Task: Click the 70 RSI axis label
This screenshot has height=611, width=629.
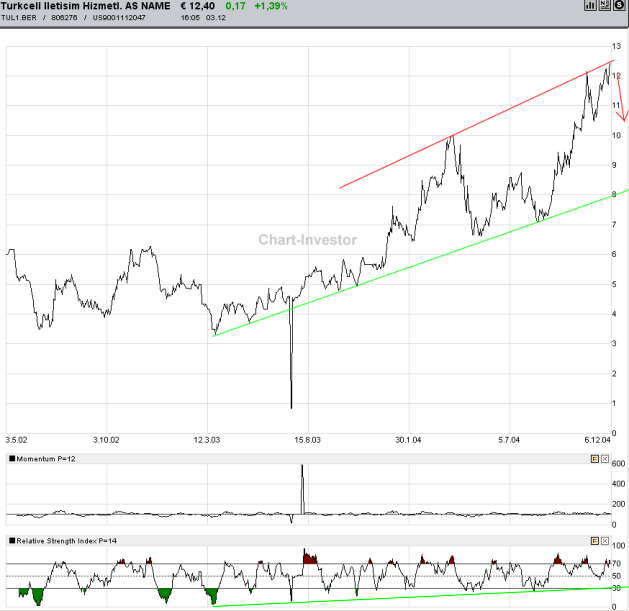Action: pyautogui.click(x=617, y=564)
